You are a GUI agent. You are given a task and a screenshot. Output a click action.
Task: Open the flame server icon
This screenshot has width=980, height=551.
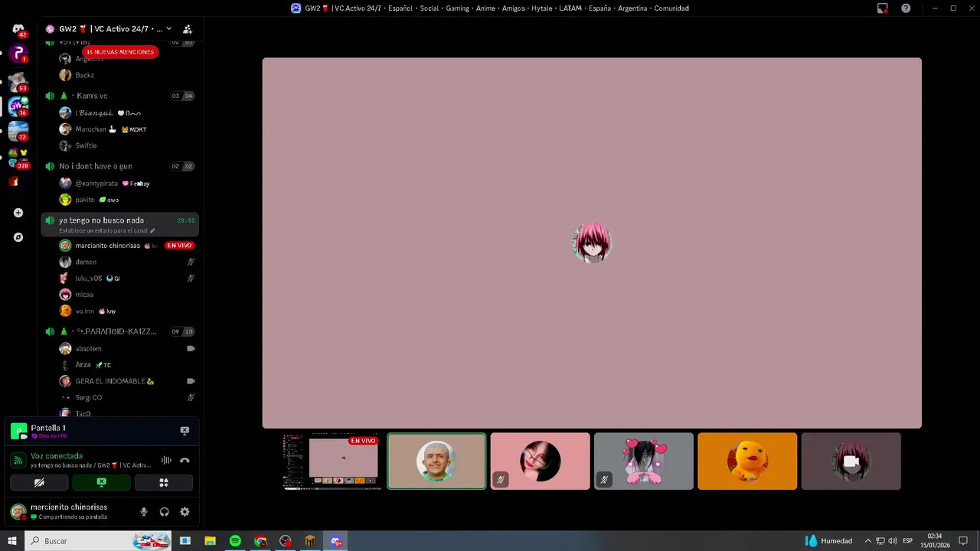point(14,182)
